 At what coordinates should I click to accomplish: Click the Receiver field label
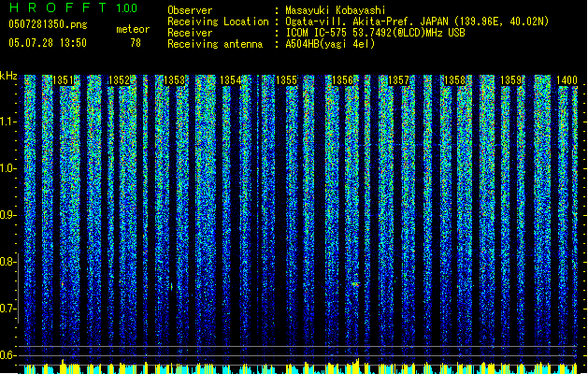pos(190,33)
